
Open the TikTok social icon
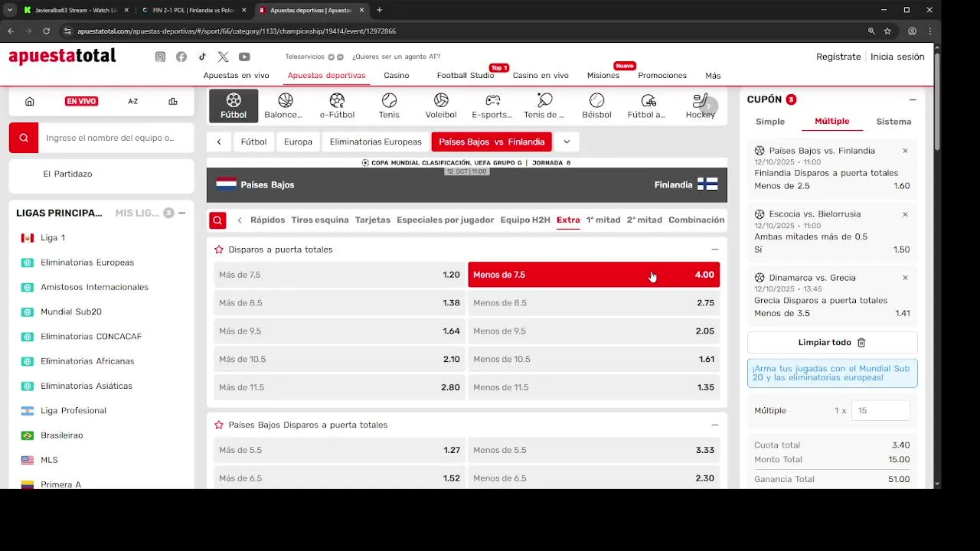202,57
